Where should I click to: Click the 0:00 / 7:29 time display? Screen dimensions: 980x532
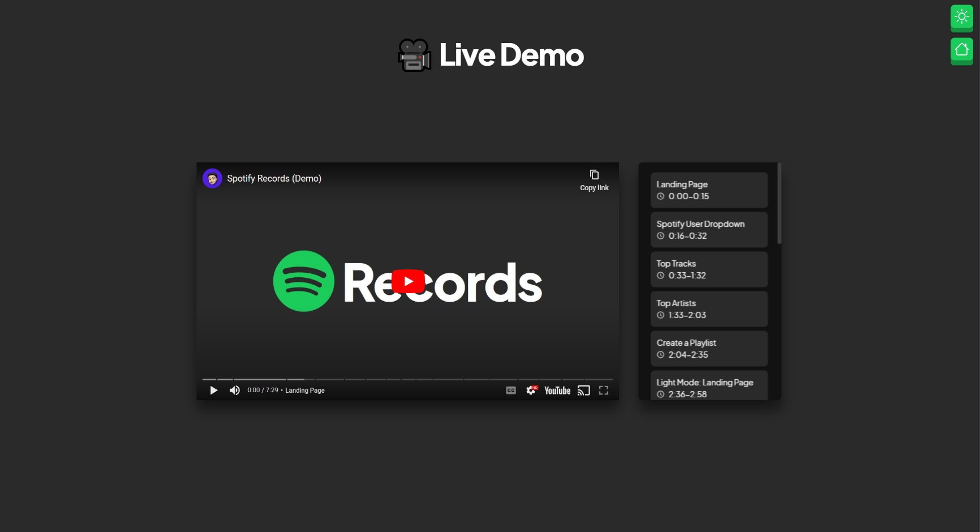[263, 391]
